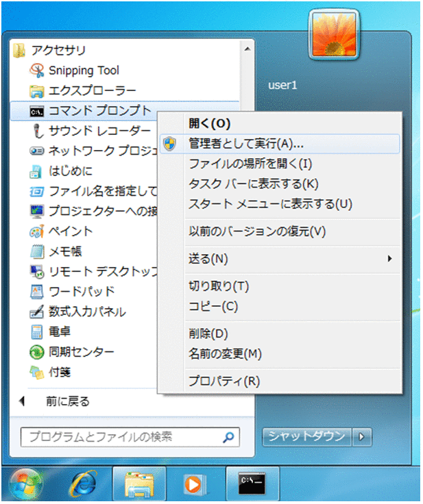Click the メモ帳 label
The image size is (423, 504).
[x=65, y=252]
